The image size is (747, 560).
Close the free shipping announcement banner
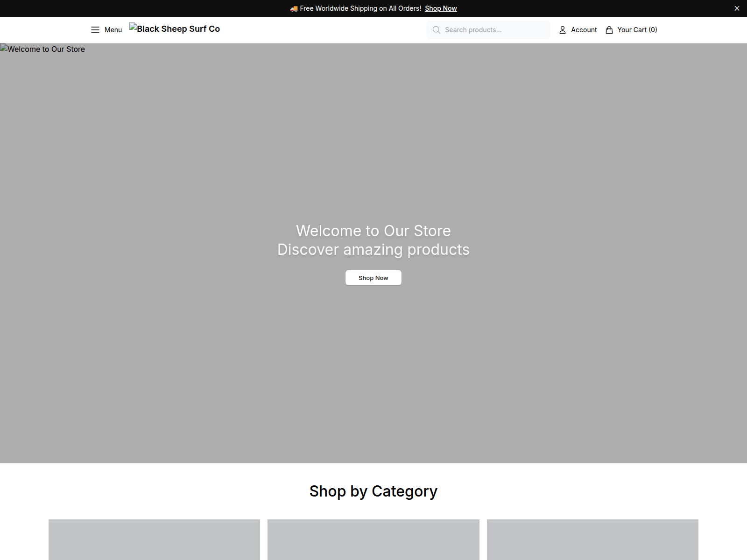[737, 8]
